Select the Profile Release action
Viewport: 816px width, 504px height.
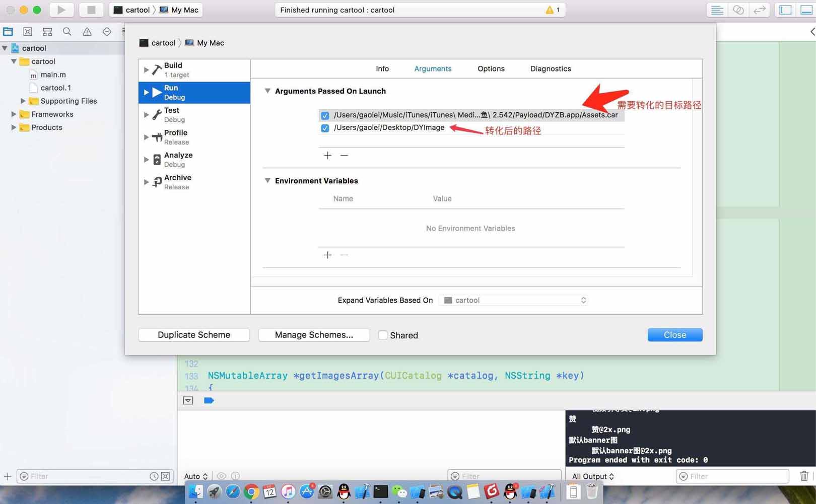point(194,137)
